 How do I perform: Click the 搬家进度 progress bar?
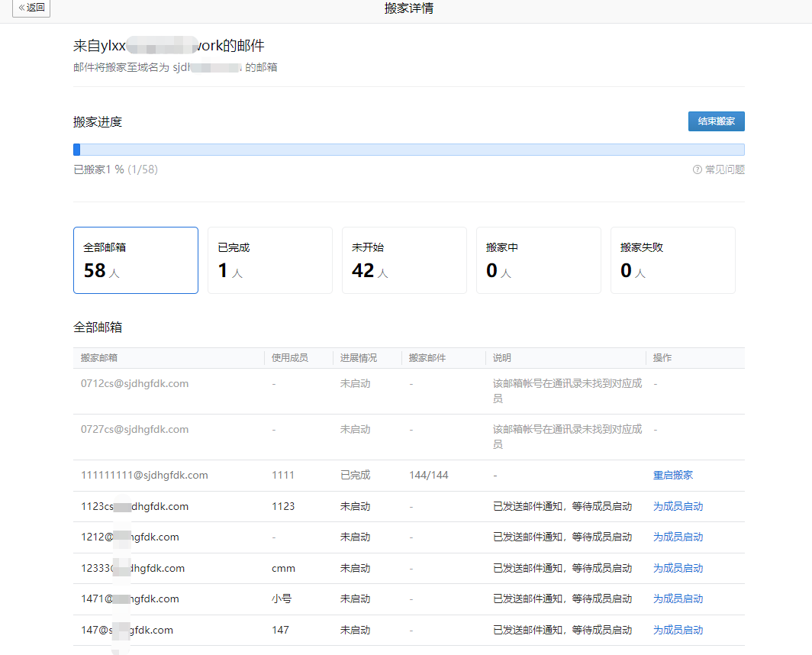408,150
